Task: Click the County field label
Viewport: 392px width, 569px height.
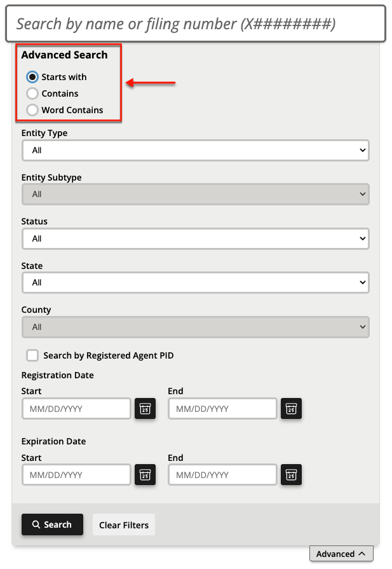Action: (36, 310)
